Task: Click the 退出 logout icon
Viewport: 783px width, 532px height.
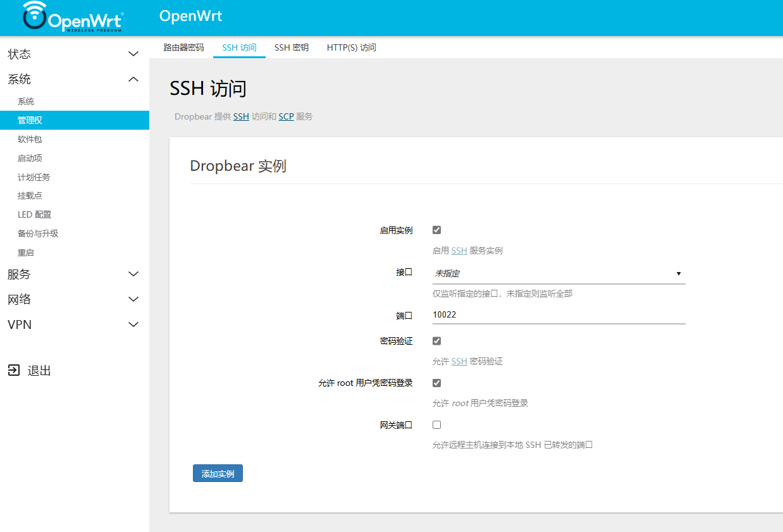Action: (14, 370)
